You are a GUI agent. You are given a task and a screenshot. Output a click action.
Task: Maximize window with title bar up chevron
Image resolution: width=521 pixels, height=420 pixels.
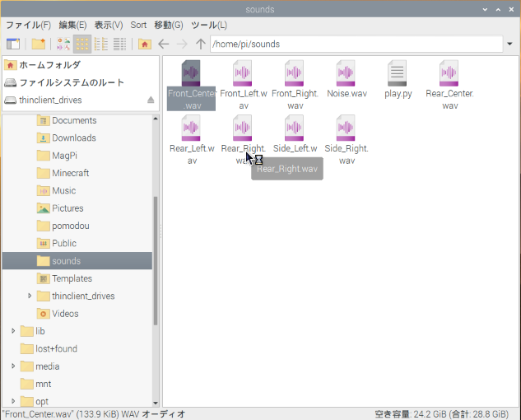pyautogui.click(x=498, y=9)
